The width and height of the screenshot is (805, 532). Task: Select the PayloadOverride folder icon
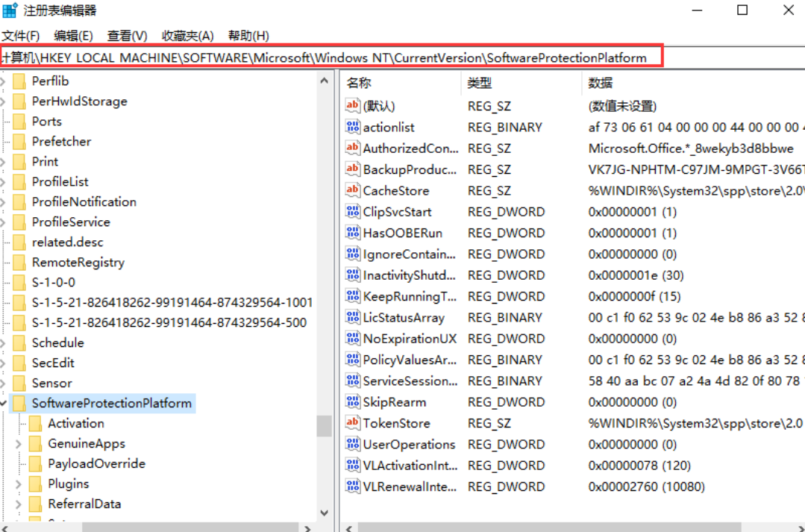35,463
